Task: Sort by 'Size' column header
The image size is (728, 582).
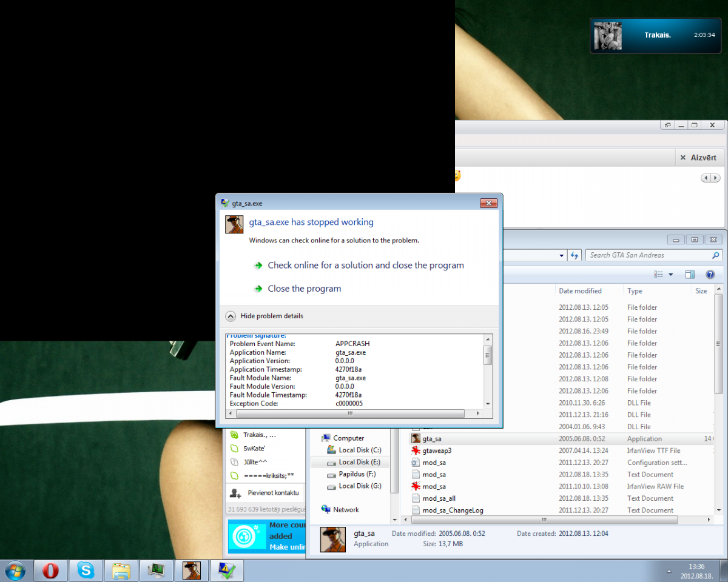Action: [x=701, y=291]
